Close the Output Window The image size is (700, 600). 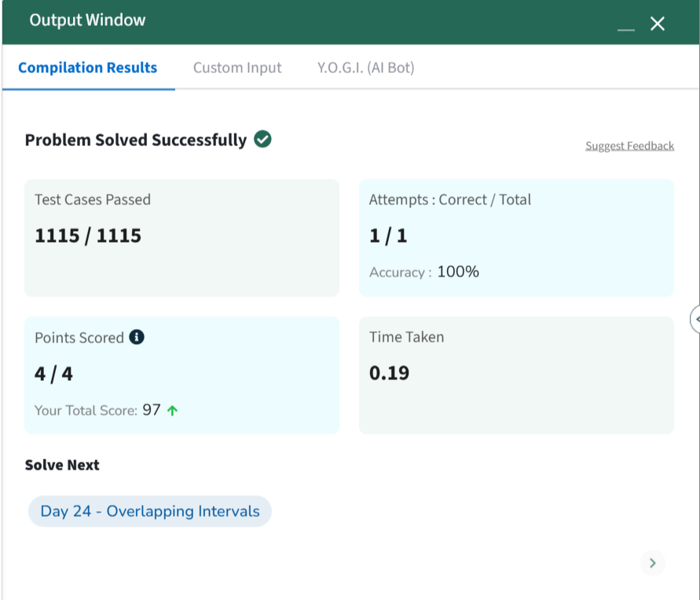point(657,24)
